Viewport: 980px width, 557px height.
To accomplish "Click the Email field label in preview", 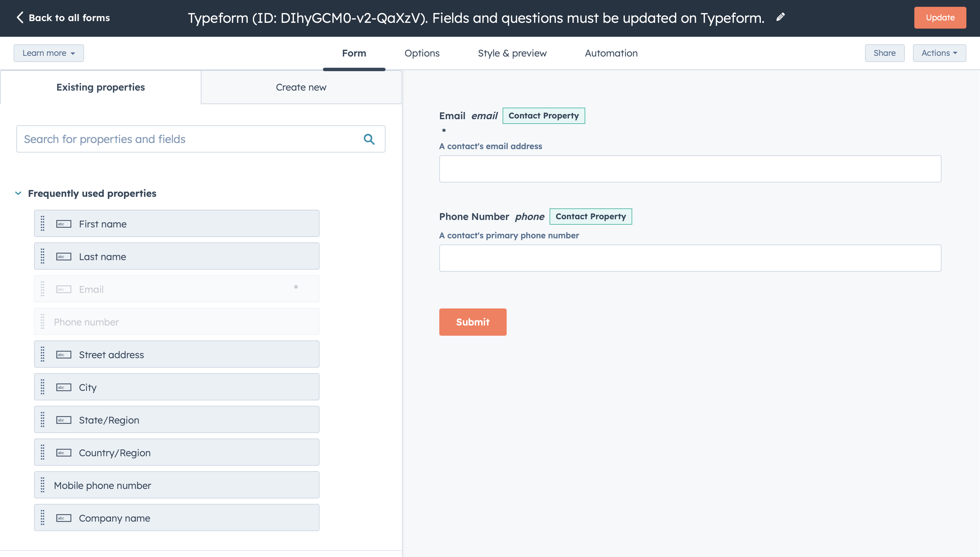I will [x=452, y=115].
